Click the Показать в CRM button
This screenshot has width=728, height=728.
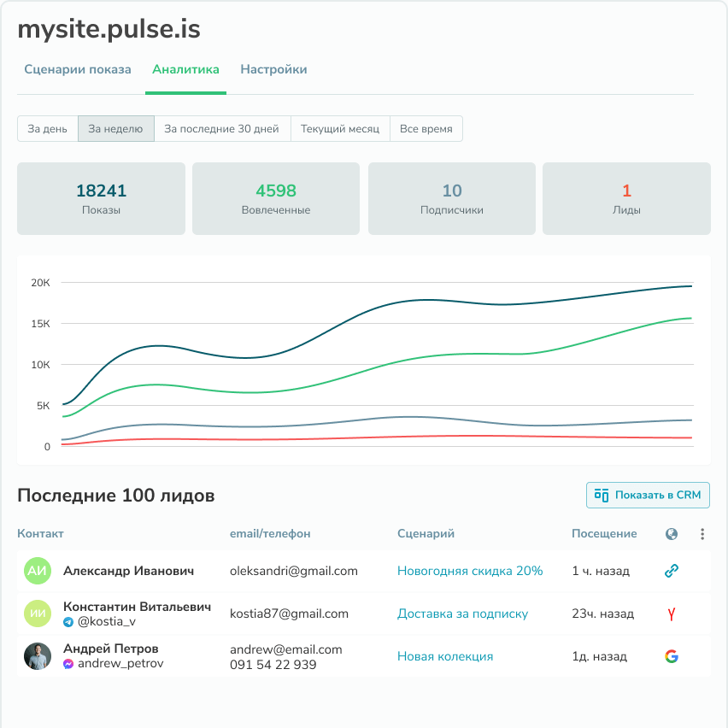tap(648, 495)
